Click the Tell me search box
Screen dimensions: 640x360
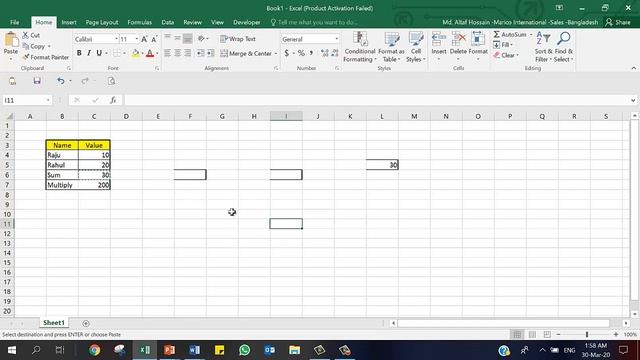point(314,22)
